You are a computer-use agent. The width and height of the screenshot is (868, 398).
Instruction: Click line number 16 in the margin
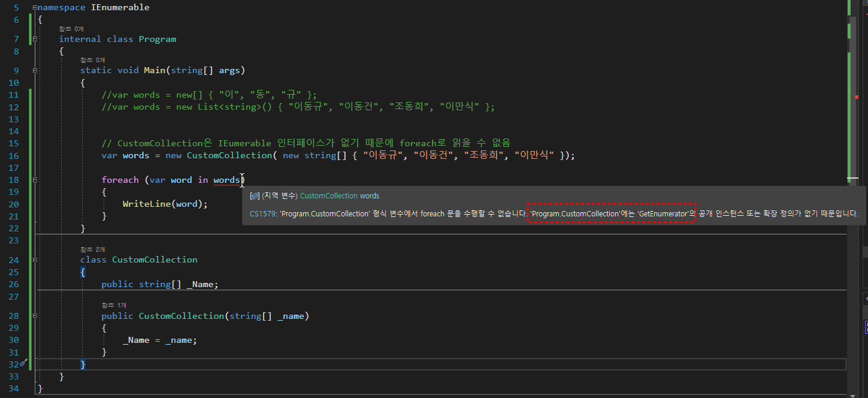pos(13,155)
